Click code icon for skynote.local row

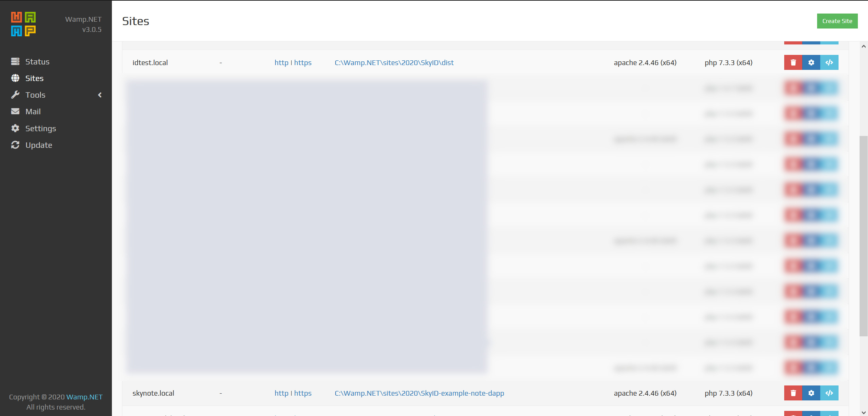(x=829, y=393)
